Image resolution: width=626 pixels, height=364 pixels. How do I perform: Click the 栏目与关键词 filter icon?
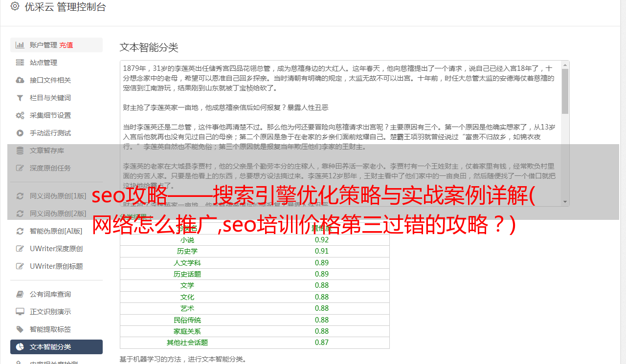pyautogui.click(x=20, y=98)
